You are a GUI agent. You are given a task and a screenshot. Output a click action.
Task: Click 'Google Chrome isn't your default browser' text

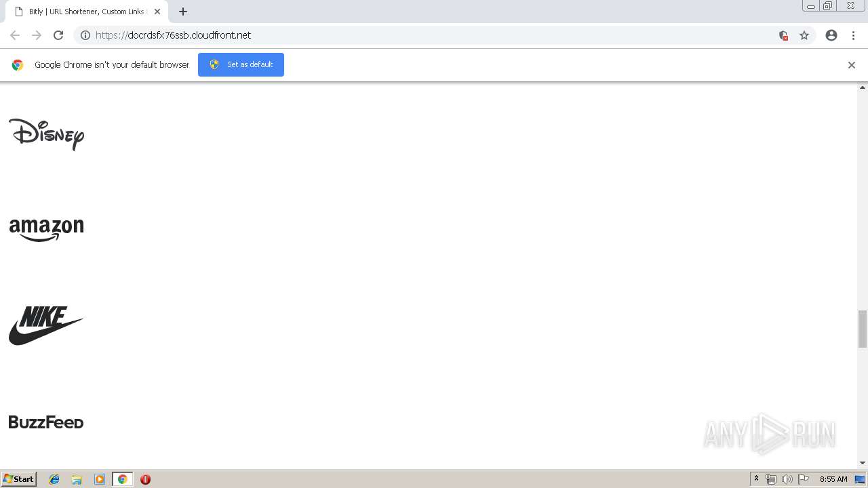tap(112, 65)
